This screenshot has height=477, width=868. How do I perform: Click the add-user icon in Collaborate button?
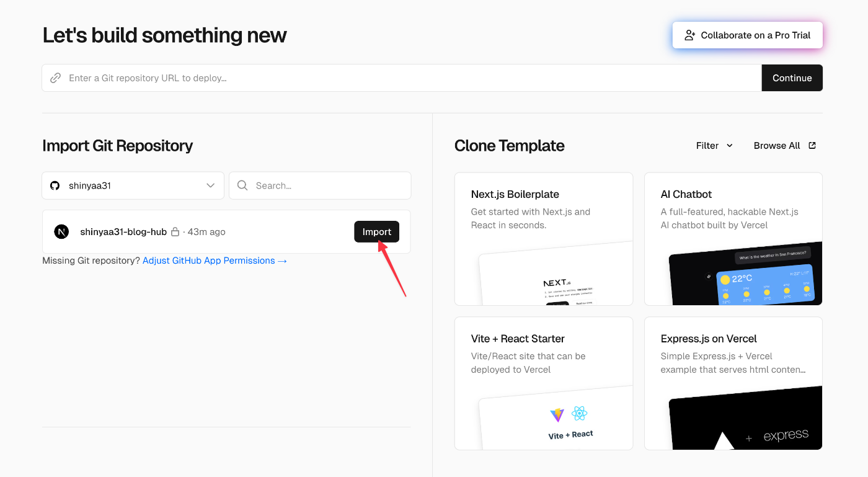[x=690, y=35]
